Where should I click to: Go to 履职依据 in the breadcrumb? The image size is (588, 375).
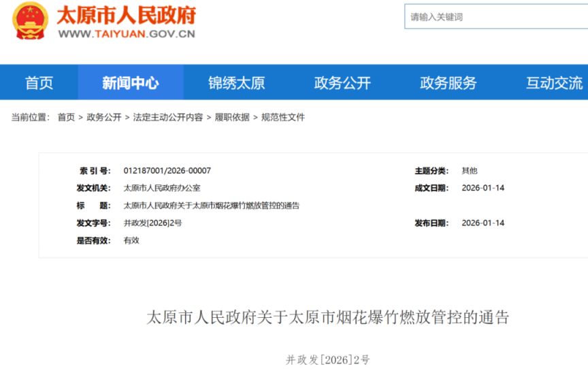pyautogui.click(x=232, y=117)
